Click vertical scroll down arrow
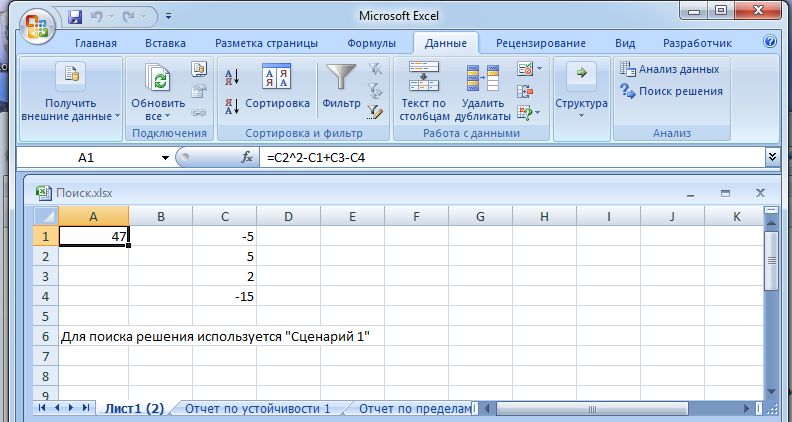The height and width of the screenshot is (422, 792). pyautogui.click(x=771, y=392)
